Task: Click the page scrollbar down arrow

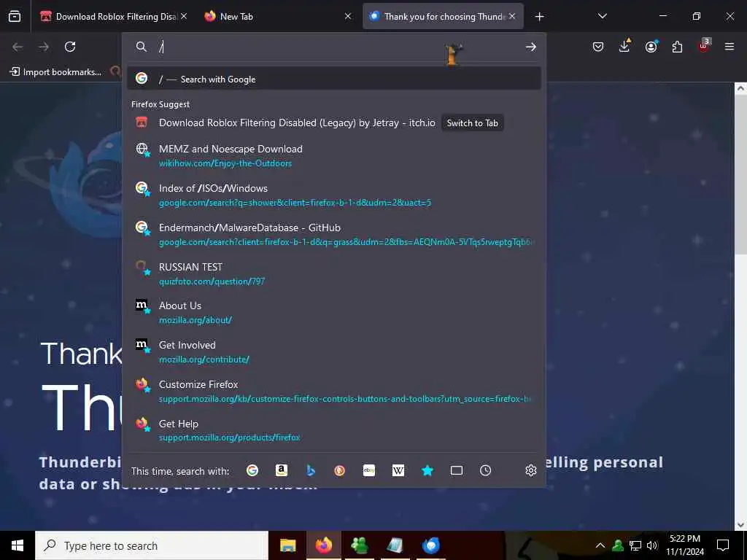Action: 740,524
